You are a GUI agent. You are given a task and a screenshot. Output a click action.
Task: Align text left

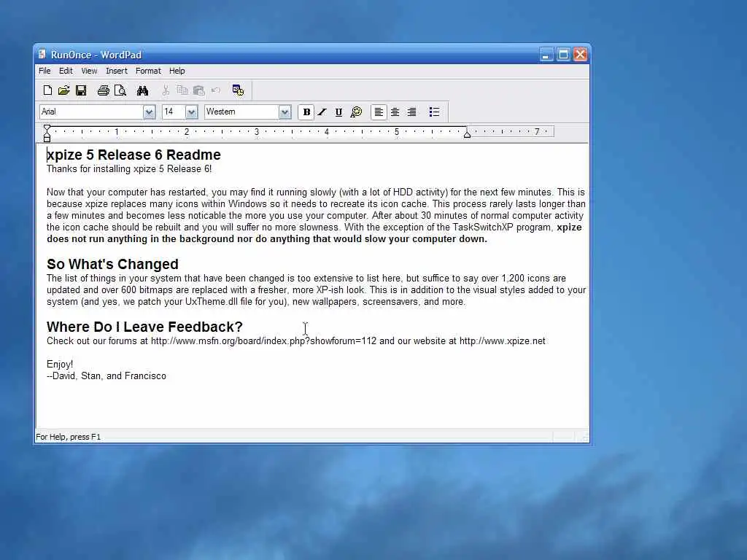(379, 112)
